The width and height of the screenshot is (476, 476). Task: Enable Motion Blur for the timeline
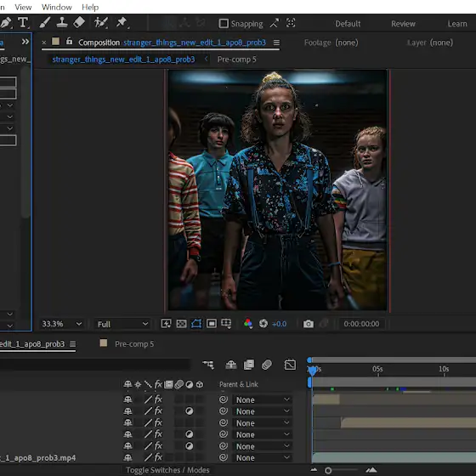point(267,365)
